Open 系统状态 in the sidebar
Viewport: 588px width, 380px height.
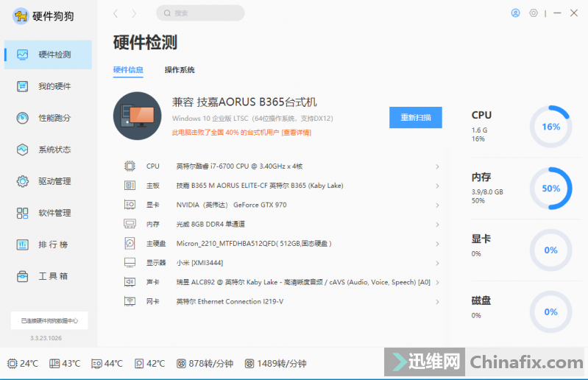pos(48,149)
